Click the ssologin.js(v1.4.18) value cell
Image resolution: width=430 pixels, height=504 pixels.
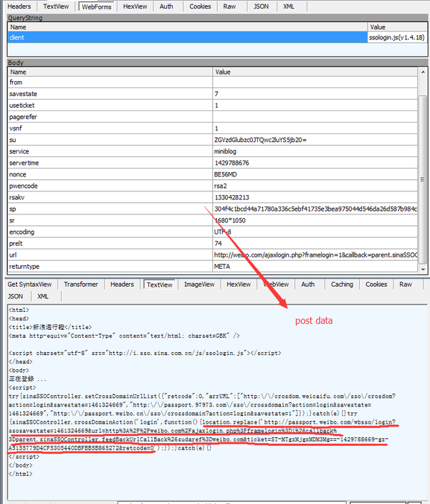(396, 37)
